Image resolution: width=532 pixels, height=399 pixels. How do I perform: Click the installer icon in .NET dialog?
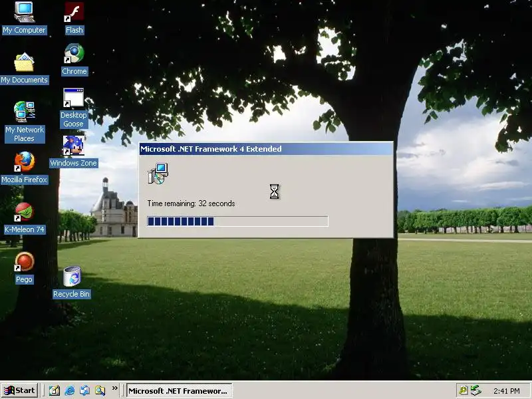tap(158, 174)
